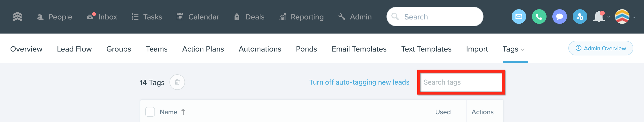Screen dimensions: 644x122
Task: Click Turn off auto-tagging new leads
Action: pyautogui.click(x=359, y=82)
